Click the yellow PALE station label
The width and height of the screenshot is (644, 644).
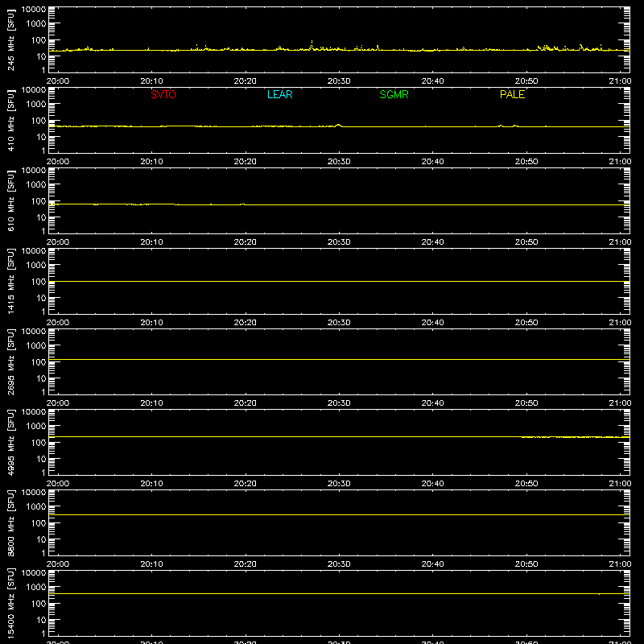tap(512, 94)
